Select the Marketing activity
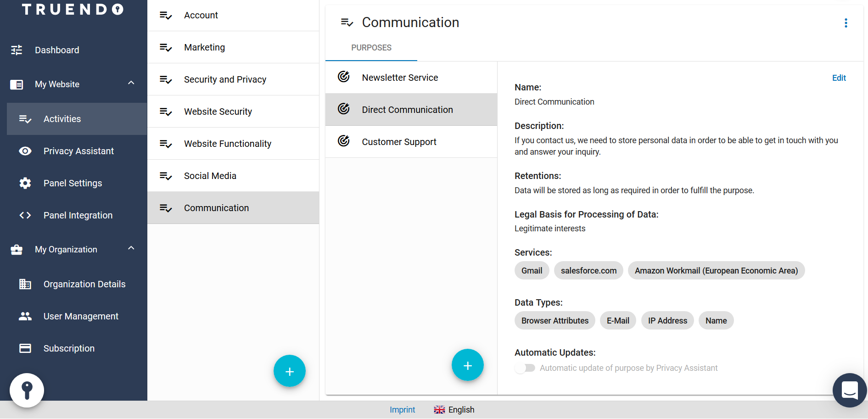This screenshot has width=868, height=419. pyautogui.click(x=204, y=47)
